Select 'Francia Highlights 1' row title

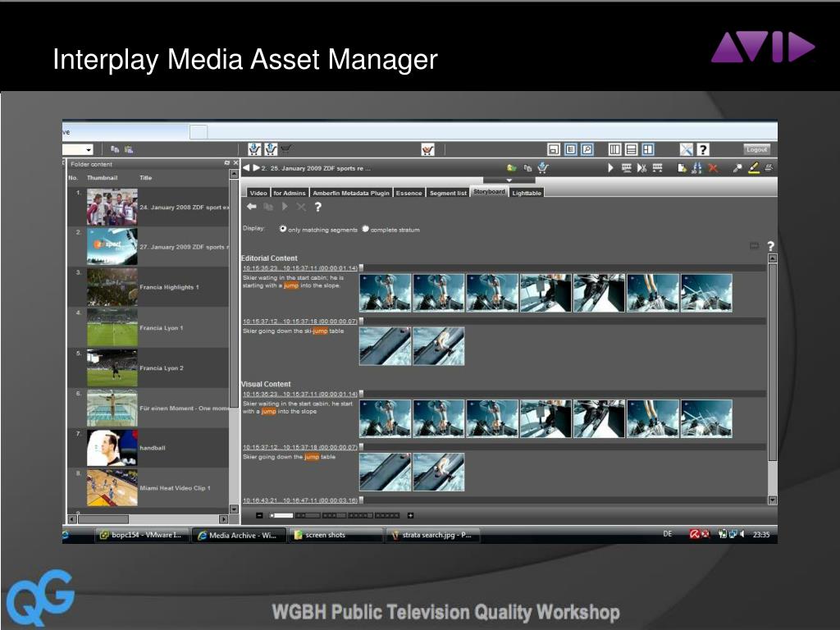(x=169, y=287)
